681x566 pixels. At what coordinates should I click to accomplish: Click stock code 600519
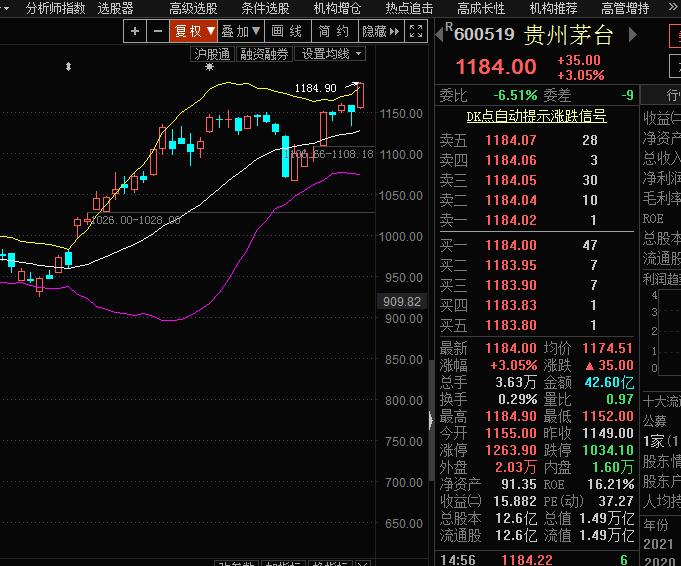coord(484,34)
